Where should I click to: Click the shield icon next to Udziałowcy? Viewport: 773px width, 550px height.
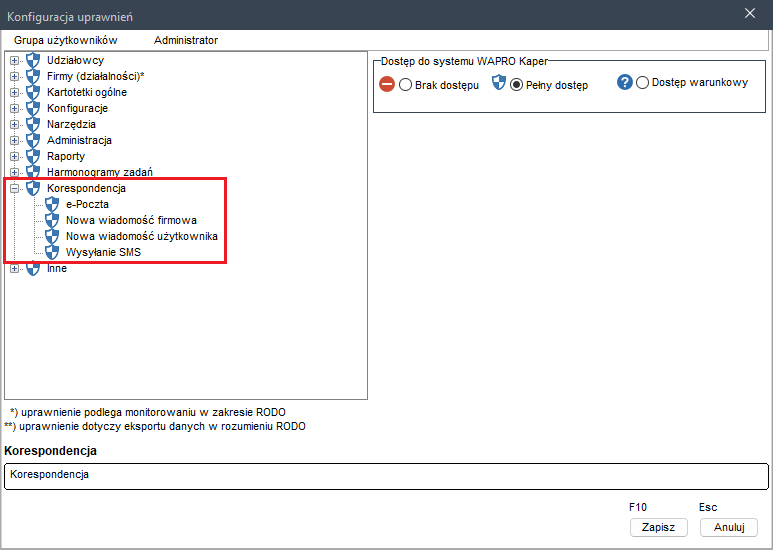coord(33,60)
